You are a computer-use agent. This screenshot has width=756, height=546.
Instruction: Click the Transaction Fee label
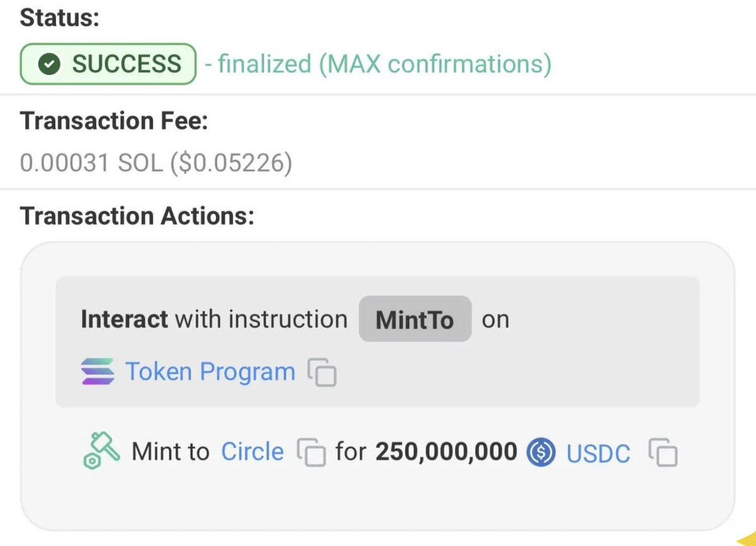113,121
